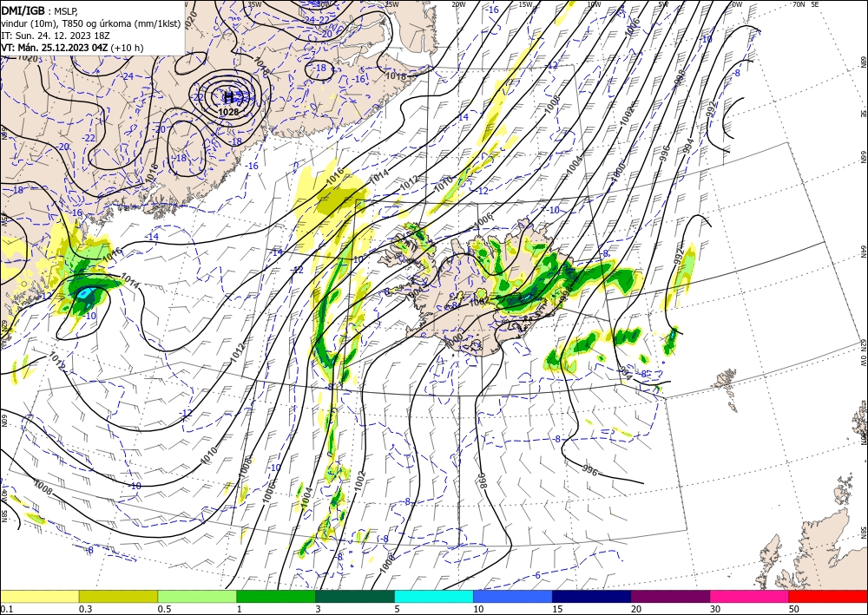Pick the cyan 5 mm legend swatch
The image size is (868, 615).
(434, 596)
